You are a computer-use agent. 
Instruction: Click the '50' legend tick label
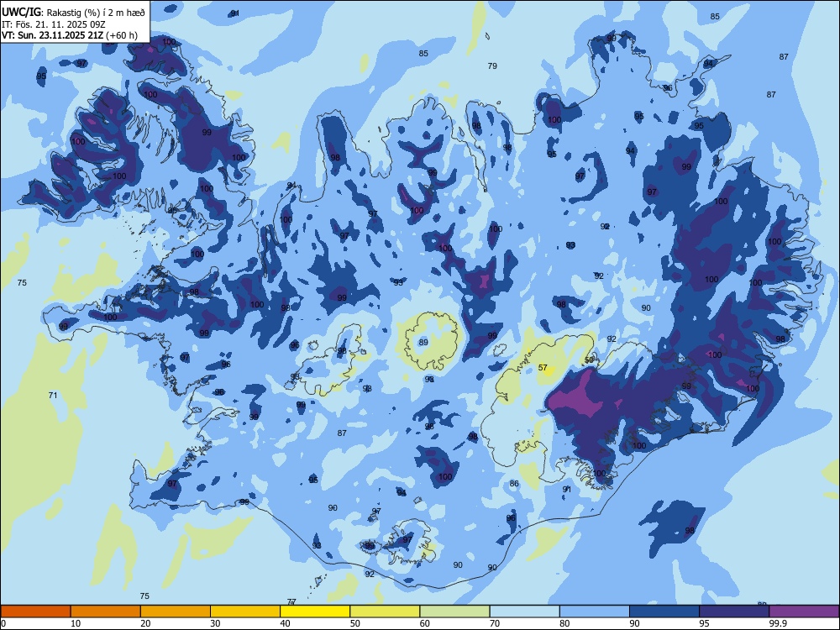tap(355, 623)
